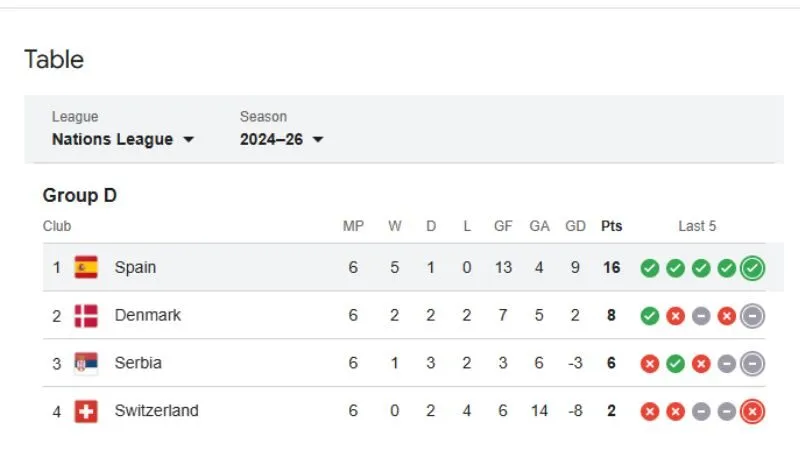
Task: Click the Serbia table row name
Action: point(138,363)
